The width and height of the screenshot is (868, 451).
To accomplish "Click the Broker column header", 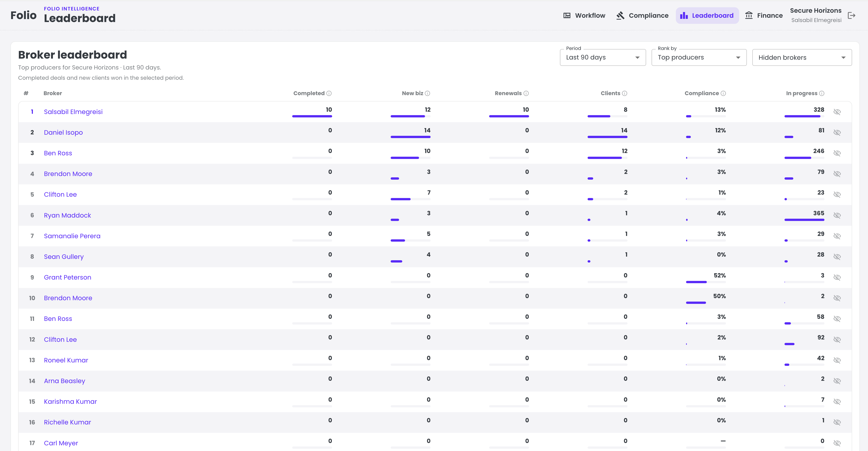I will [x=53, y=93].
